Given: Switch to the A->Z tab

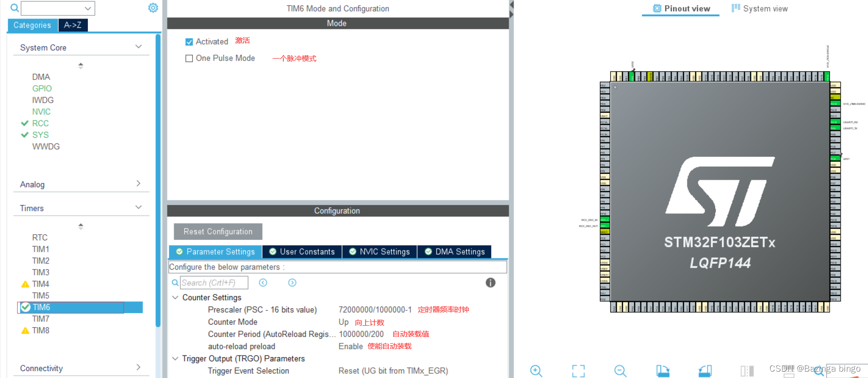Looking at the screenshot, I should coord(73,25).
